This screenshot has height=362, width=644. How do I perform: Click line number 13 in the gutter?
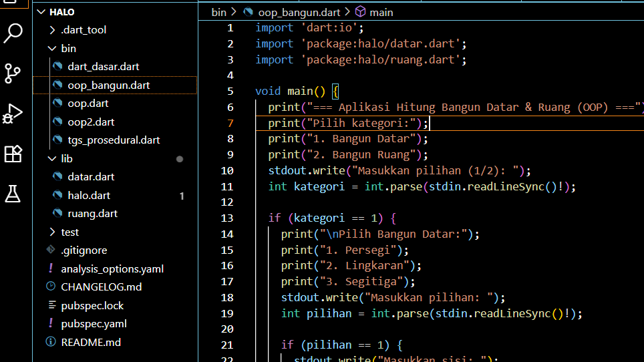point(226,218)
